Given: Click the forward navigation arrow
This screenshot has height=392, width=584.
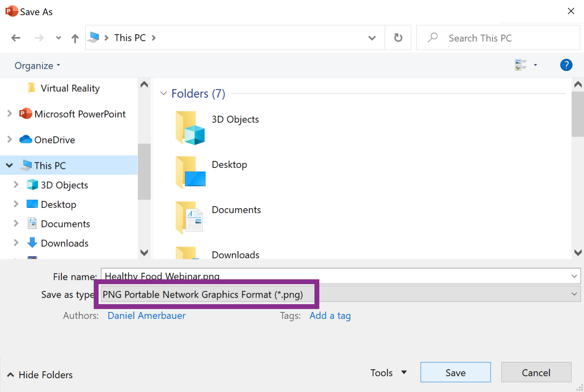Looking at the screenshot, I should click(x=39, y=38).
